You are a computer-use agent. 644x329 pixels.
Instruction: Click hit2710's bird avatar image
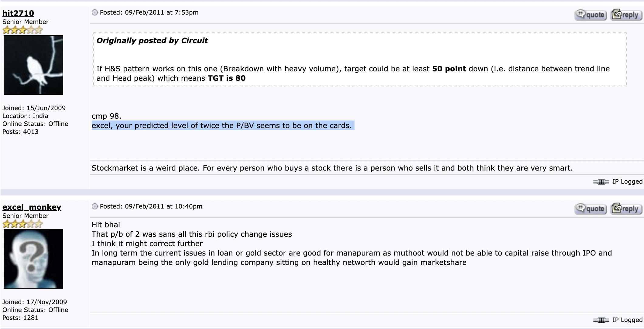pos(33,65)
